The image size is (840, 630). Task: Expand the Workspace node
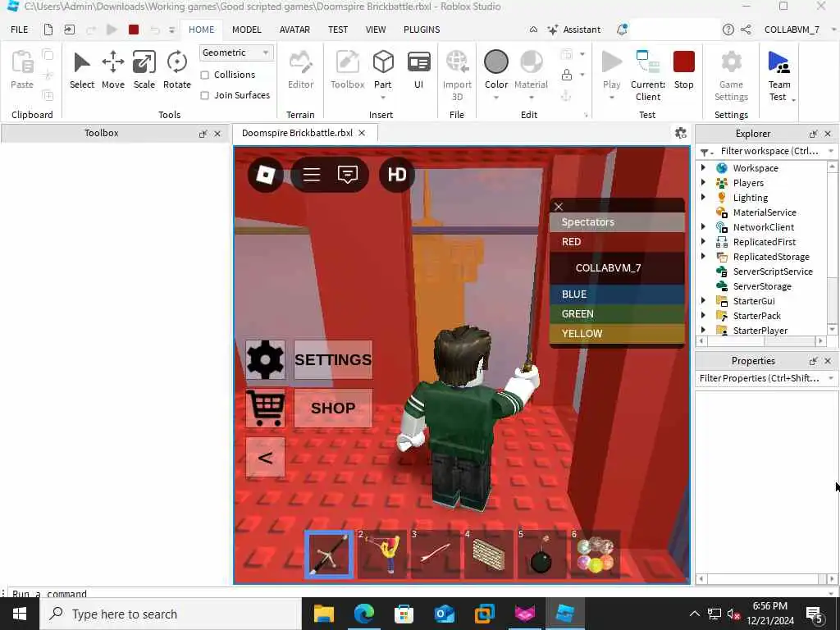pyautogui.click(x=703, y=167)
